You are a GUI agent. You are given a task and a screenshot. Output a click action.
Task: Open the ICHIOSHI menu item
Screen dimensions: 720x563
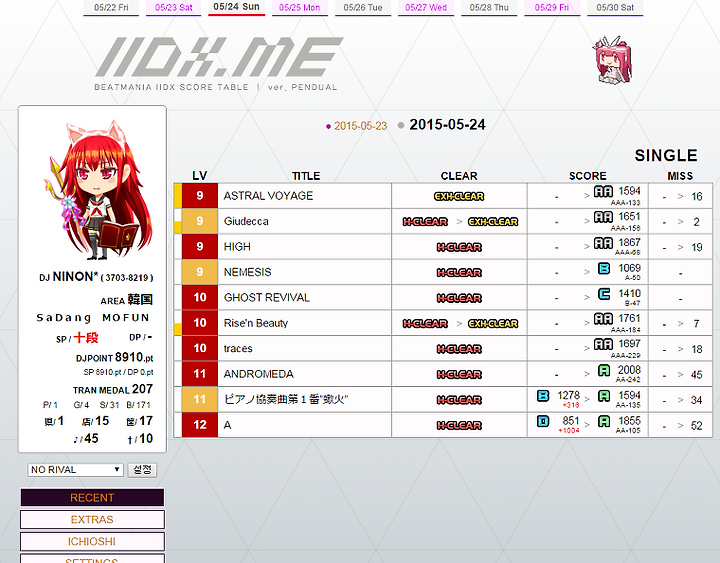point(92,541)
